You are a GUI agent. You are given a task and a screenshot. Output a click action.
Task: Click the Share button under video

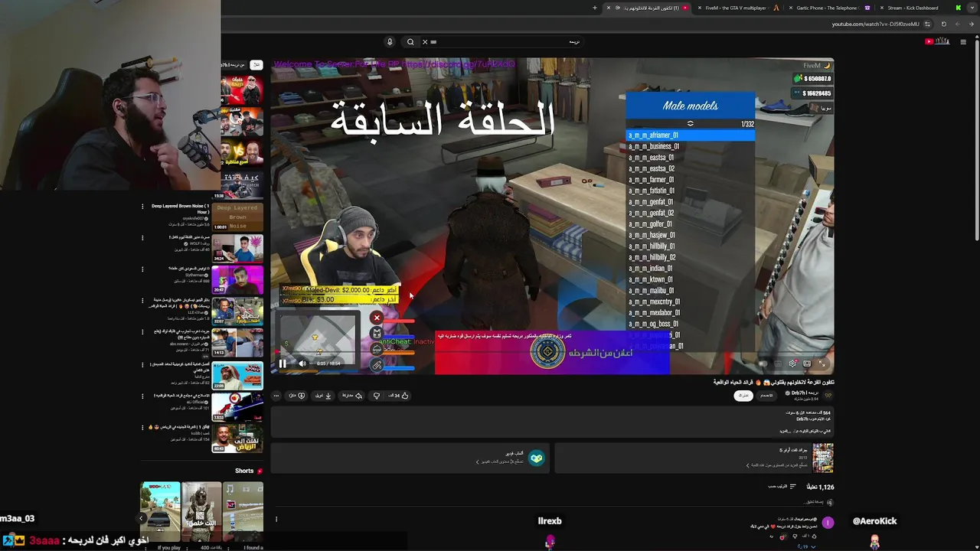[353, 396]
